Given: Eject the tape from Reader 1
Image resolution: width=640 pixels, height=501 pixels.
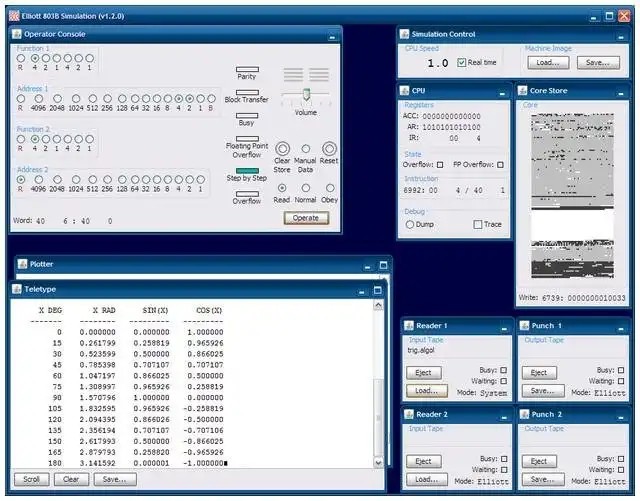Looking at the screenshot, I should [424, 373].
